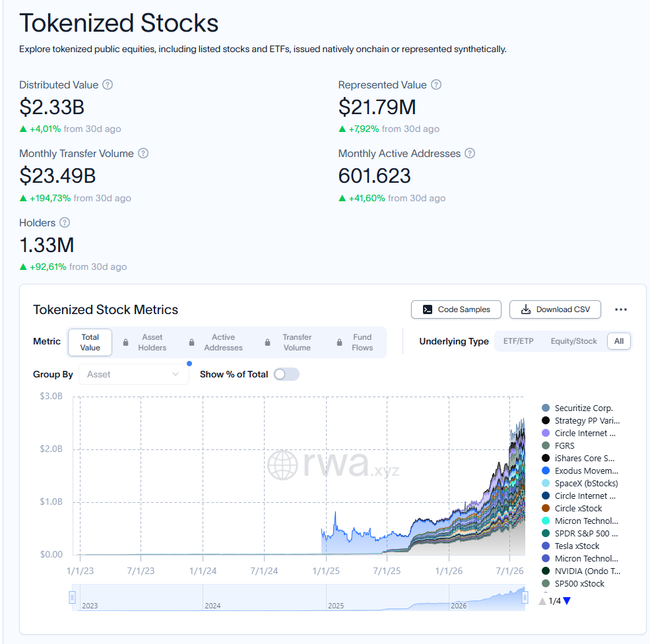The height and width of the screenshot is (644, 650).
Task: Click the Code Samples button
Action: coord(456,309)
